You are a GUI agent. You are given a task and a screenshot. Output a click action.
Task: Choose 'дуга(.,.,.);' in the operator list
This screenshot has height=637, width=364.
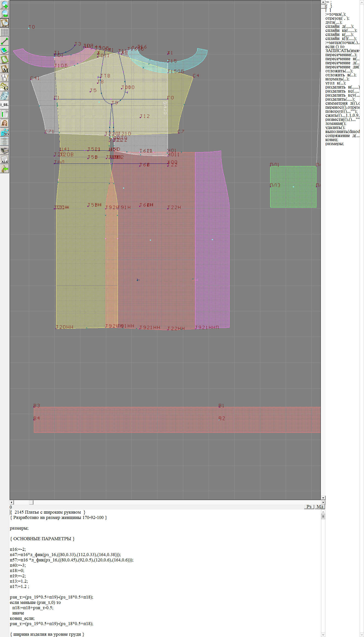tap(333, 22)
